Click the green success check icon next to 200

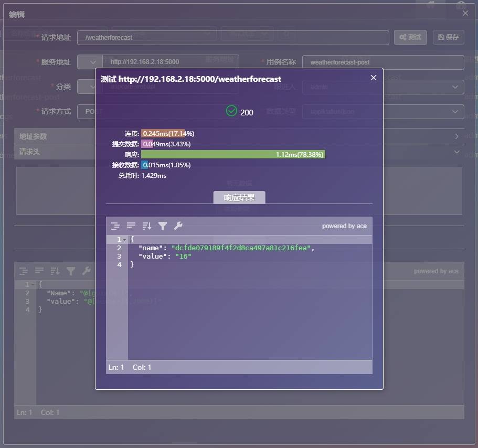(231, 111)
